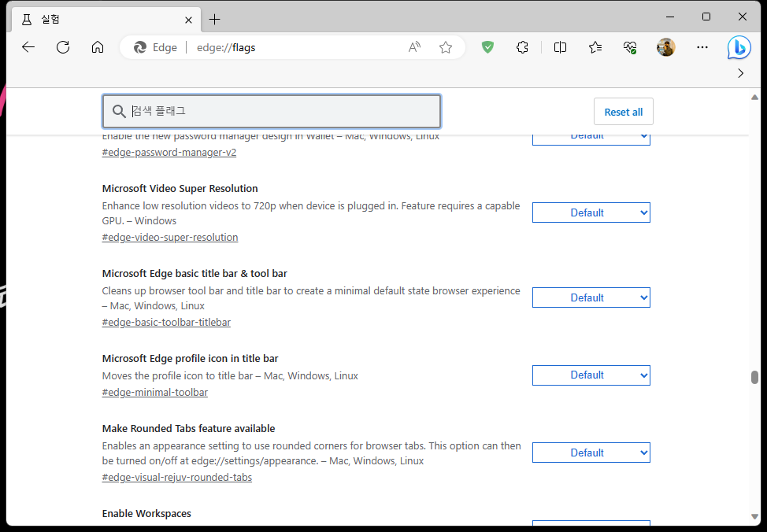
Task: Click the flask icon on tab
Action: click(27, 20)
